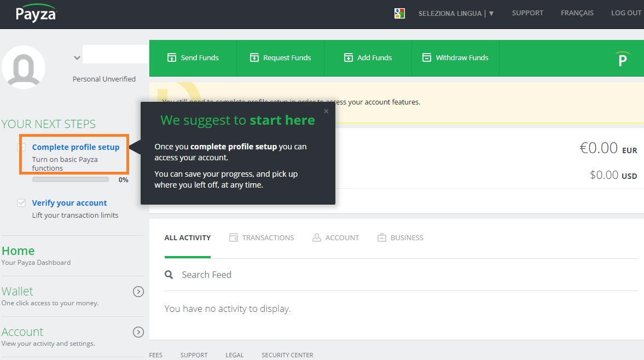Expand Wallet with the arrow icon

coord(138,292)
